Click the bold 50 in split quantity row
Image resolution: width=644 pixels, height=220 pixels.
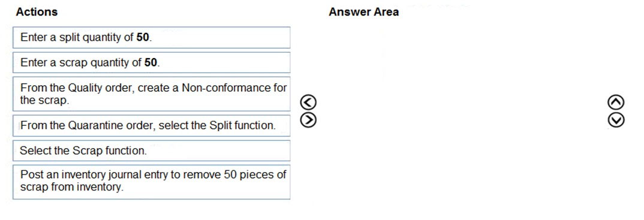click(x=143, y=37)
